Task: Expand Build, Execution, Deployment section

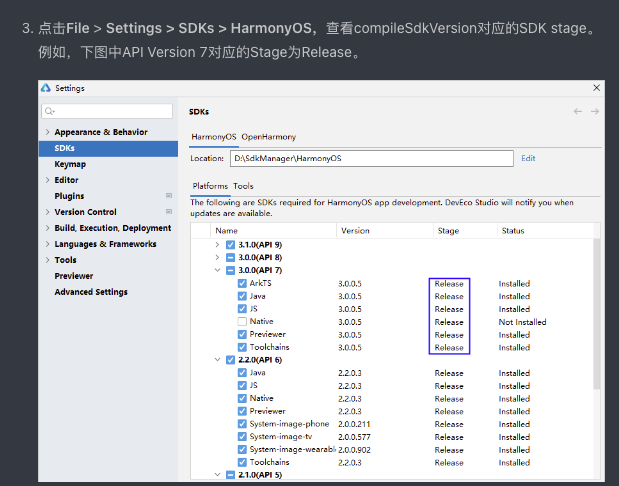Action: [47, 228]
